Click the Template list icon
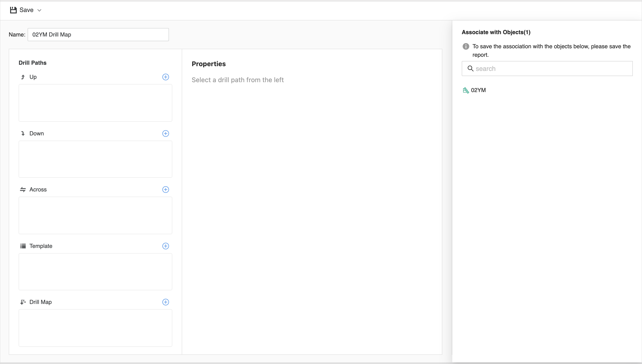The image size is (642, 364). click(x=23, y=246)
